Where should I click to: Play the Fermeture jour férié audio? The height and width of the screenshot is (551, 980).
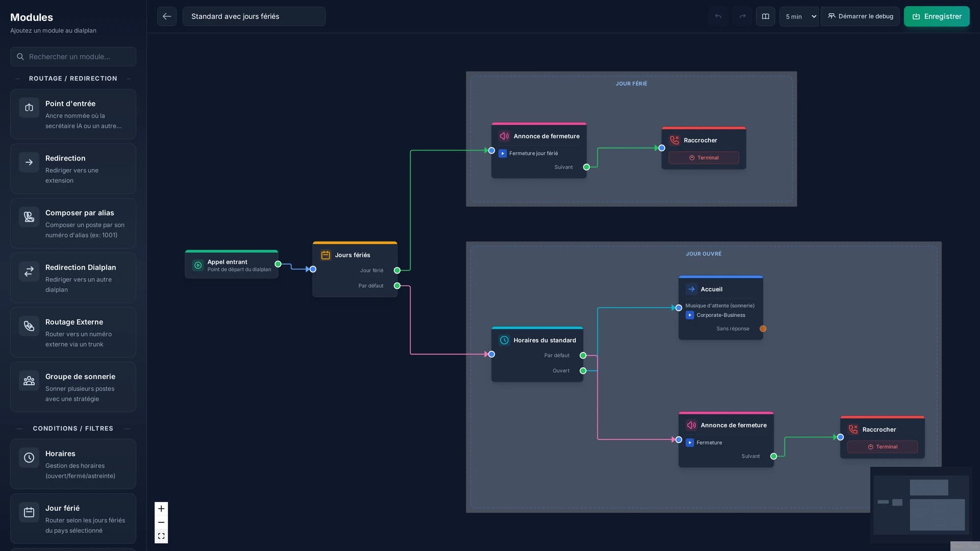click(x=503, y=154)
